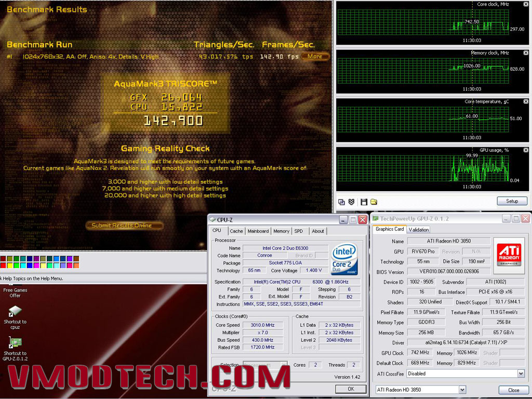Click the GPU Clock 742 MHz field
Image resolution: width=532 pixels, height=399 pixels.
[420, 353]
